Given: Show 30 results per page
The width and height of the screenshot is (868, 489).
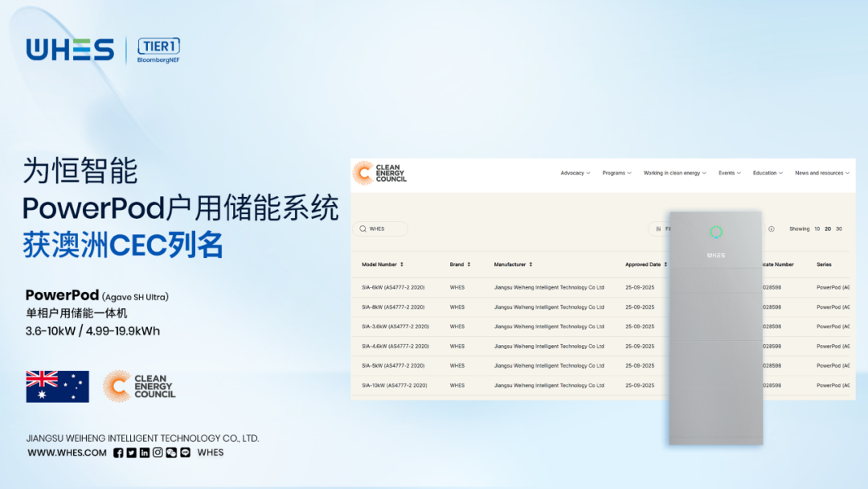Looking at the screenshot, I should coord(839,229).
